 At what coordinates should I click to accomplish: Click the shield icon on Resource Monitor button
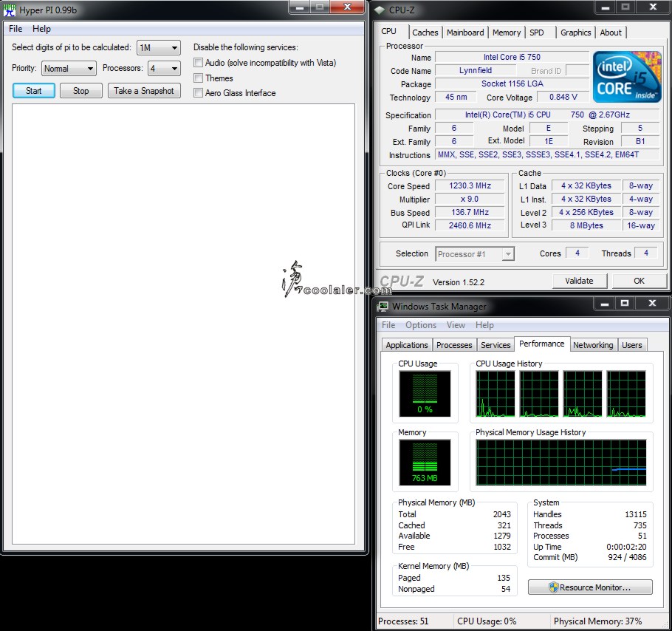pyautogui.click(x=553, y=587)
